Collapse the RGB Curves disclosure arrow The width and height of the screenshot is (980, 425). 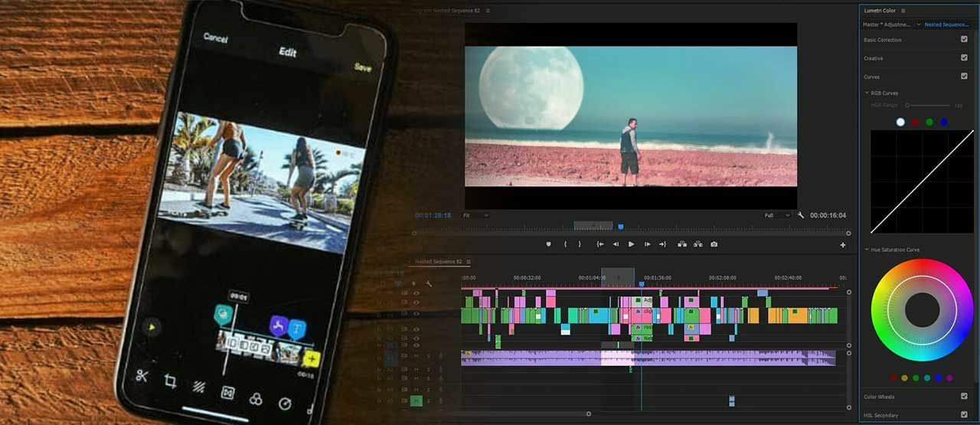pyautogui.click(x=867, y=93)
